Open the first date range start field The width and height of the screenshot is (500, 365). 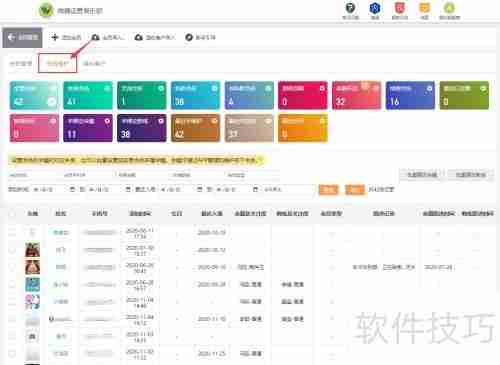[53, 189]
